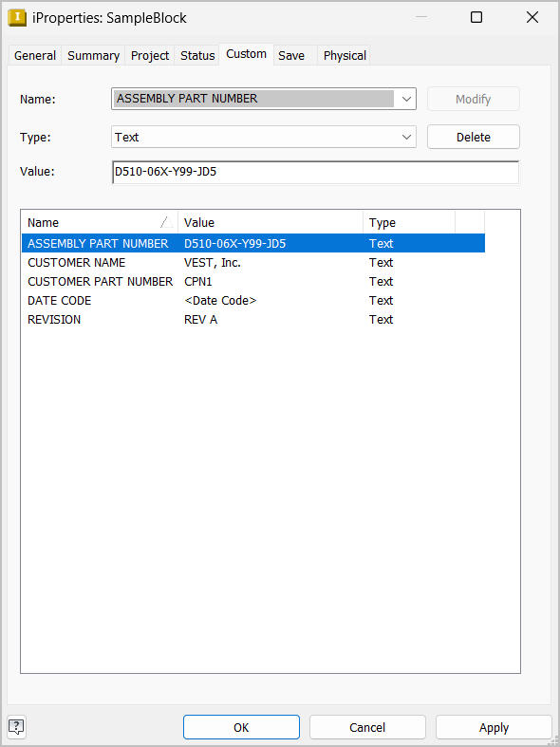Click the Cancel button
The height and width of the screenshot is (747, 560).
367,727
